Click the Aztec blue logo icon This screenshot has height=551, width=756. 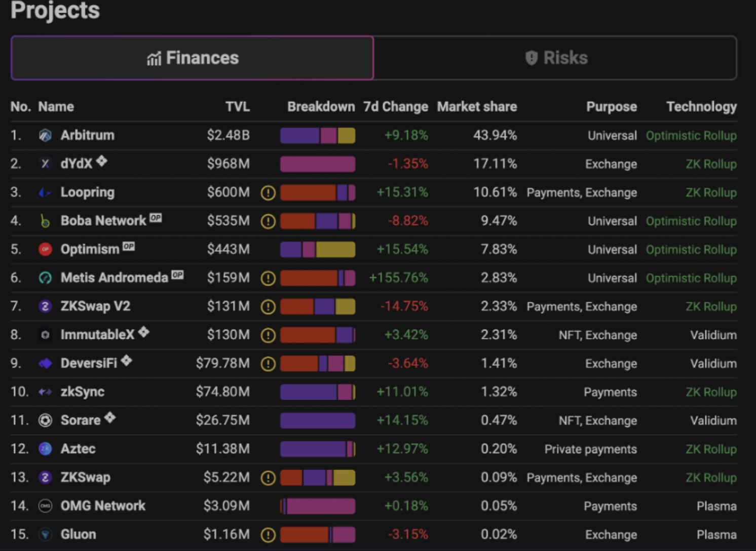(x=45, y=449)
